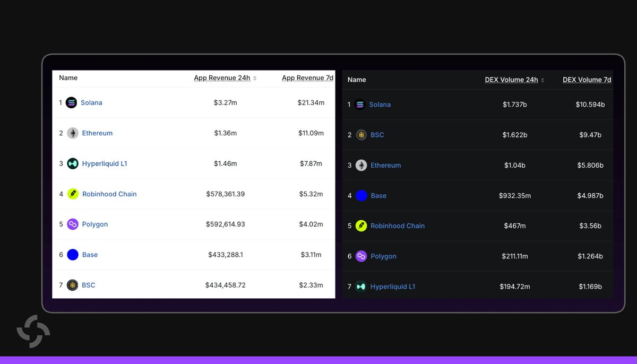The image size is (637, 364).
Task: Select the $592,614.93 revenue cell
Action: pyautogui.click(x=226, y=224)
